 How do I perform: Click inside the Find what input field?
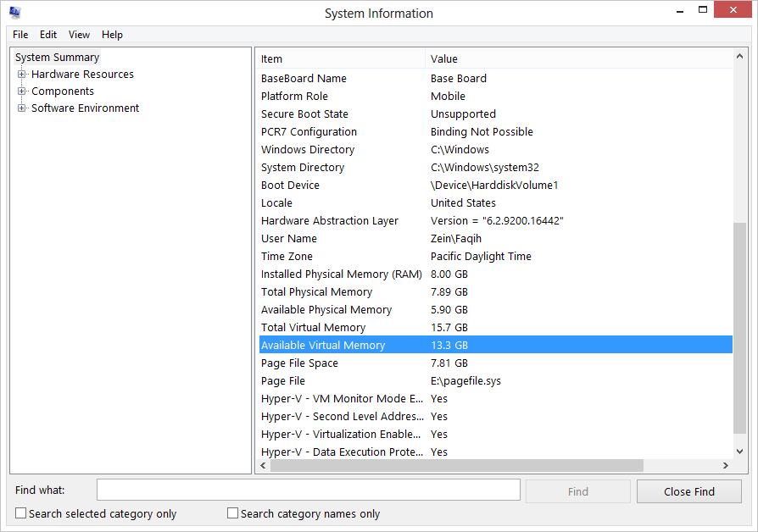(309, 490)
